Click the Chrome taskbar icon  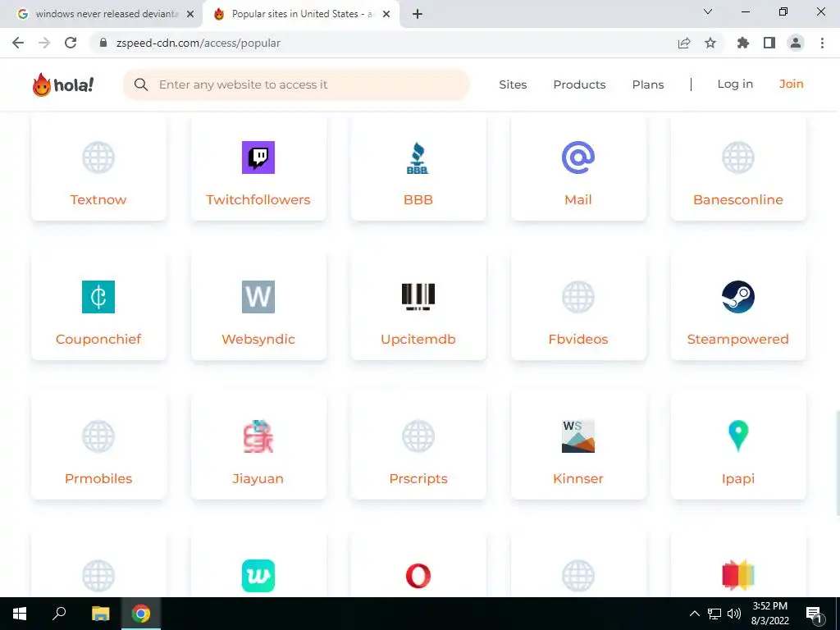[x=141, y=614]
